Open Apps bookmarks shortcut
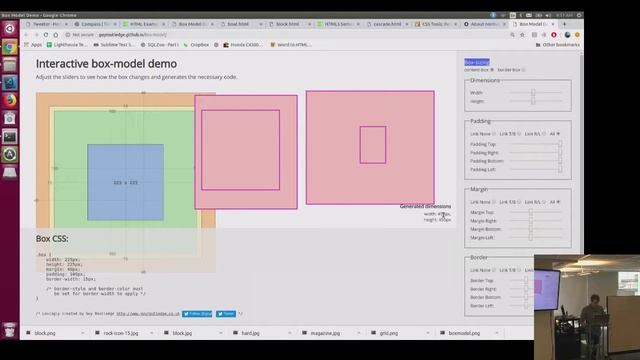The width and height of the screenshot is (640, 360). coord(33,45)
